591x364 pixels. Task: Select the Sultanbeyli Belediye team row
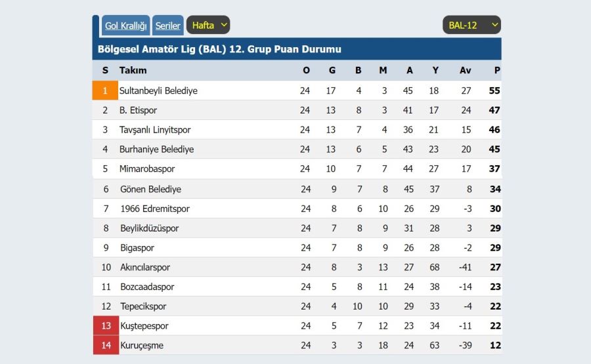[x=297, y=91]
